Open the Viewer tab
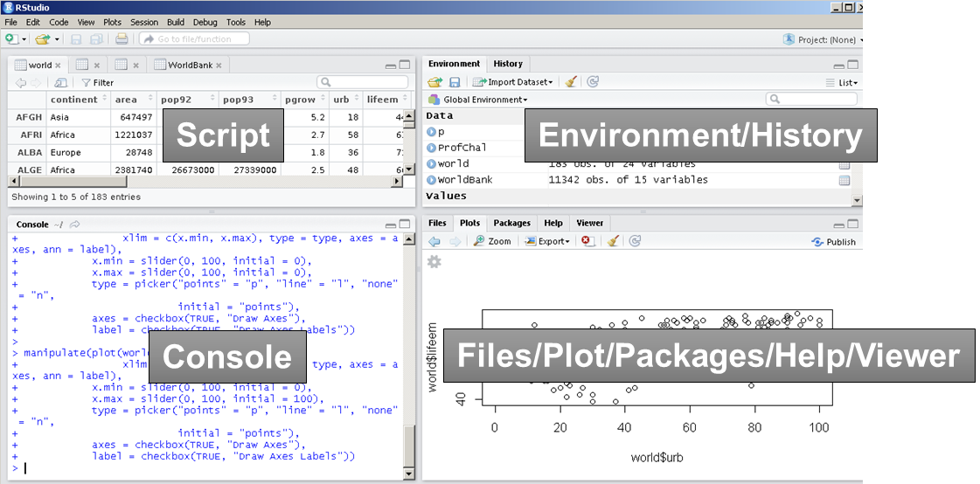 589,223
